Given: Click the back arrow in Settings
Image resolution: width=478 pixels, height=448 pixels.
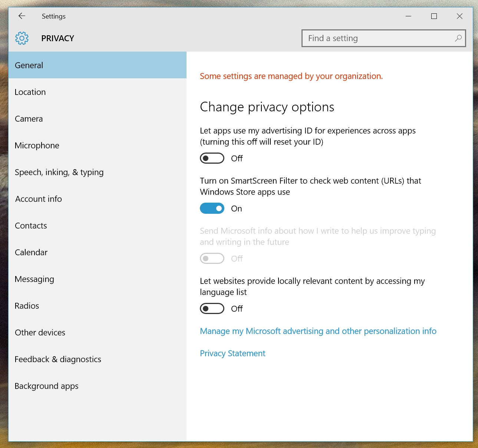Looking at the screenshot, I should [x=22, y=16].
